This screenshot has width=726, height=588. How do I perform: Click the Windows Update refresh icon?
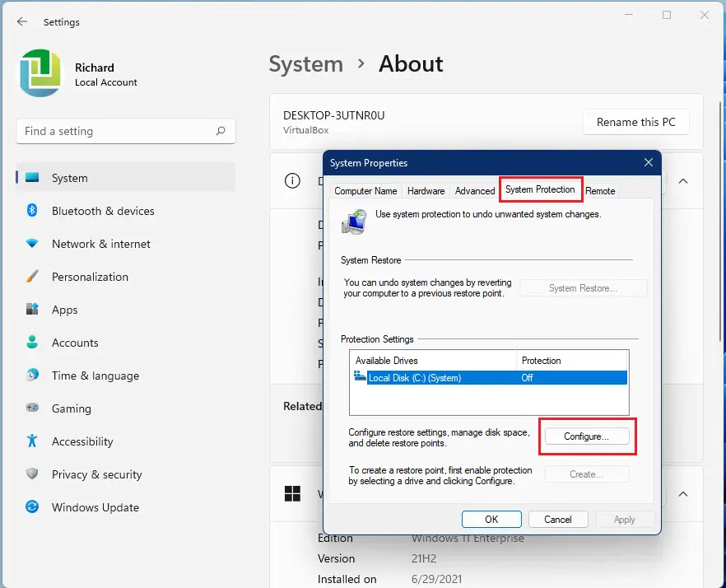click(32, 506)
